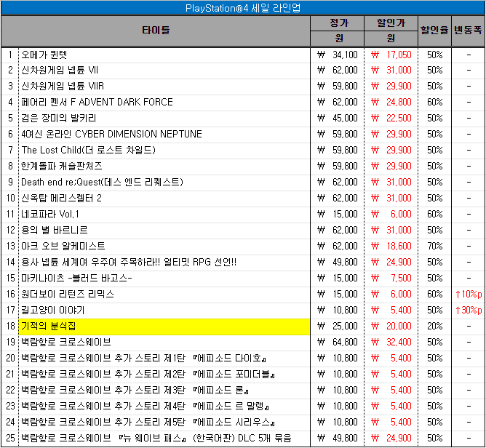Click the regular price '64,800'
The width and height of the screenshot is (486, 448).
345,343
